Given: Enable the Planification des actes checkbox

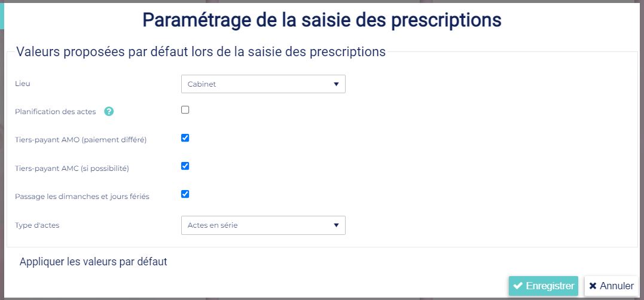Looking at the screenshot, I should (x=185, y=110).
